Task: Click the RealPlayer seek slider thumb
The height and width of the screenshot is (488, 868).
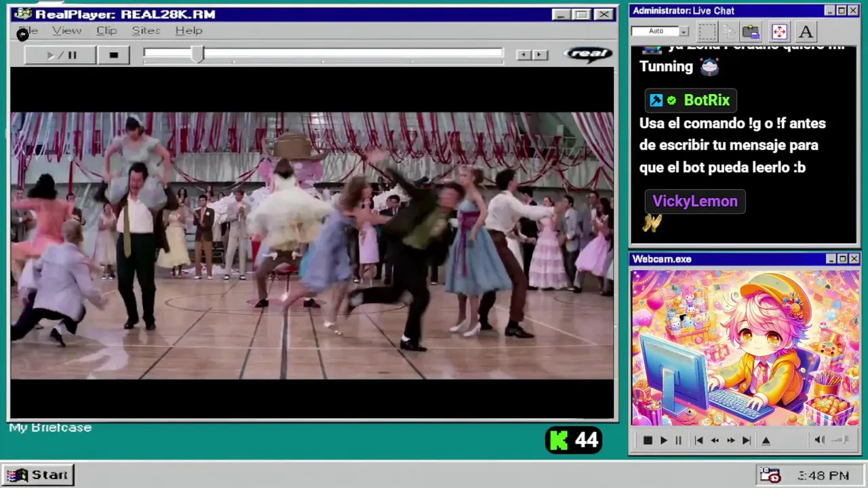Action: tap(197, 55)
